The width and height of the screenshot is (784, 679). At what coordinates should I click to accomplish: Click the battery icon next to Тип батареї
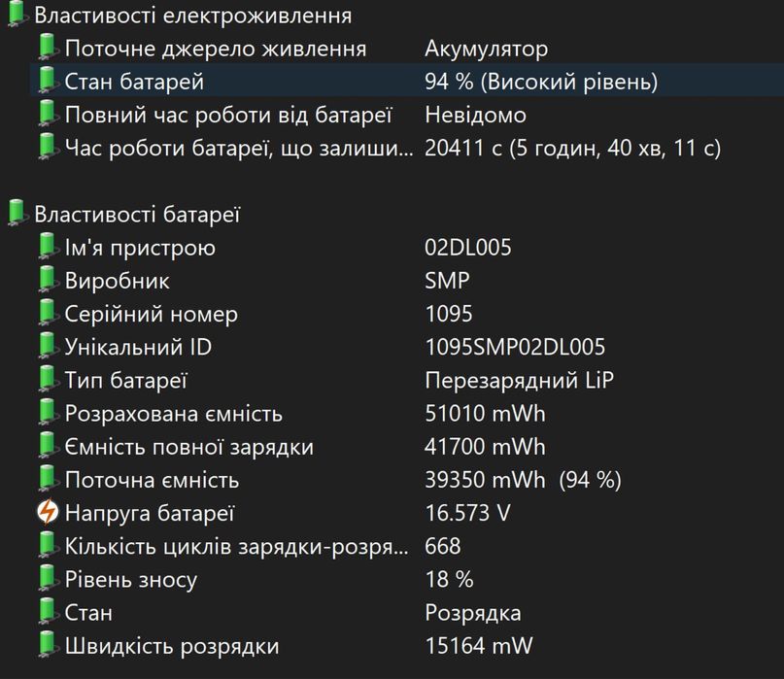coord(48,380)
